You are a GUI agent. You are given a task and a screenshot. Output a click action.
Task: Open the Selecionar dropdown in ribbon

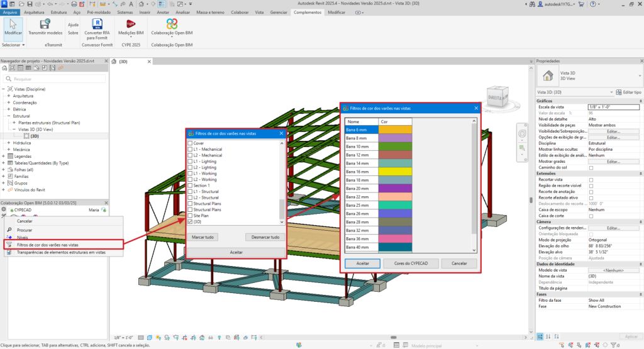13,45
